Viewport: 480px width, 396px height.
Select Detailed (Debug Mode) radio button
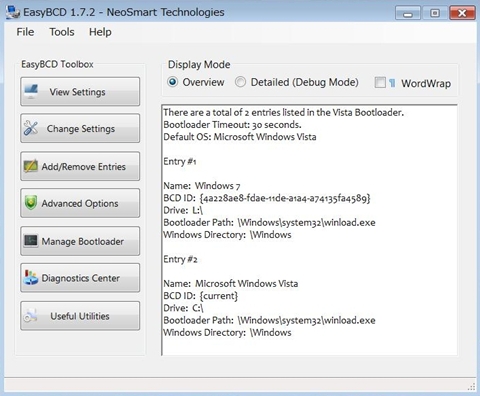click(x=240, y=82)
